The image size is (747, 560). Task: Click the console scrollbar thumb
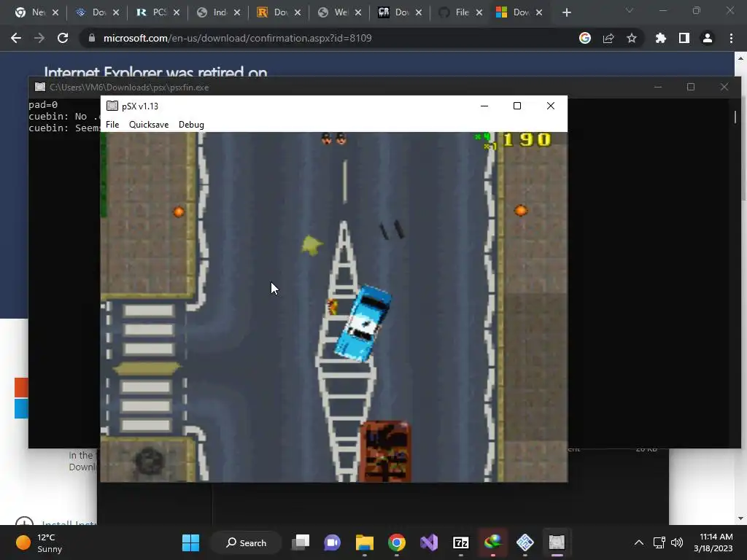click(x=735, y=117)
